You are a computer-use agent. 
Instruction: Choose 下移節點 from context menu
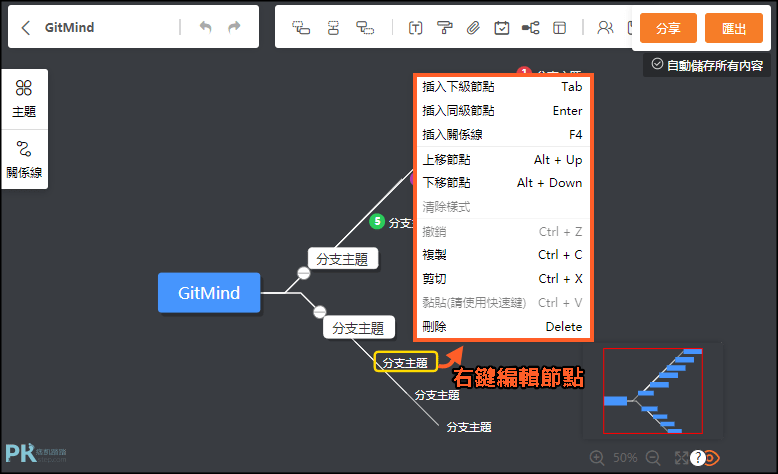pyautogui.click(x=502, y=183)
